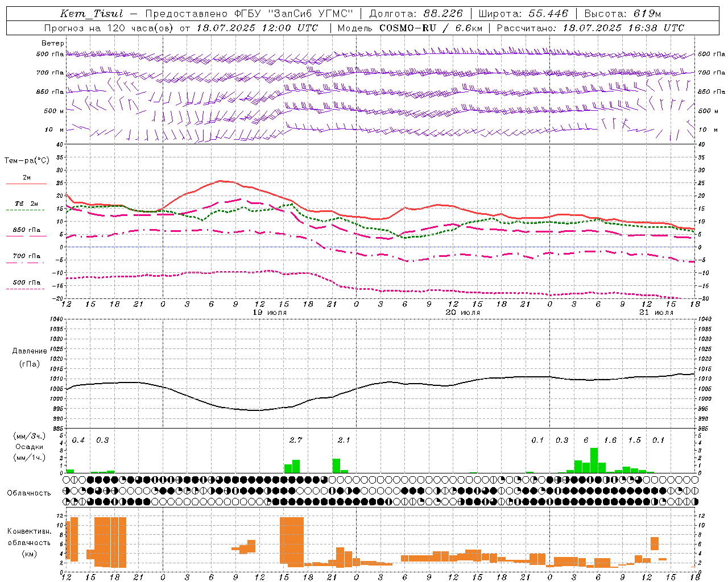Screen dimensions: 728x582
Task: Click the 'Тем-ра(°C)' temperature panel label
Action: [27, 161]
